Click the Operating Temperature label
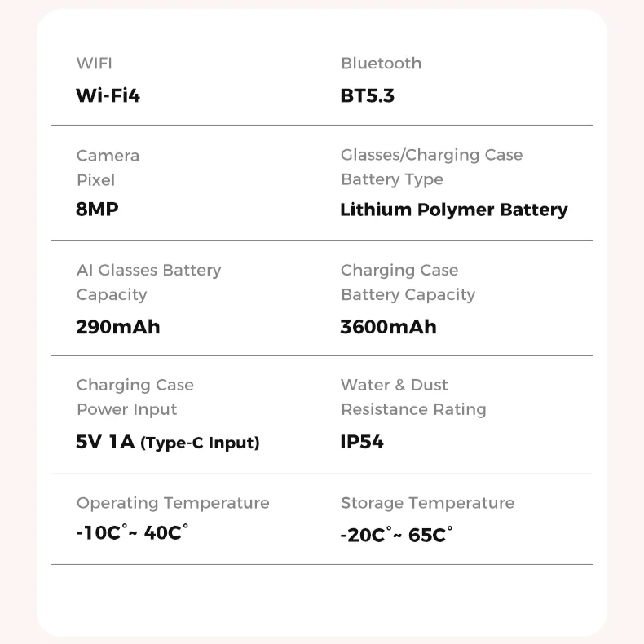Screen dimensions: 644x644 point(173,503)
